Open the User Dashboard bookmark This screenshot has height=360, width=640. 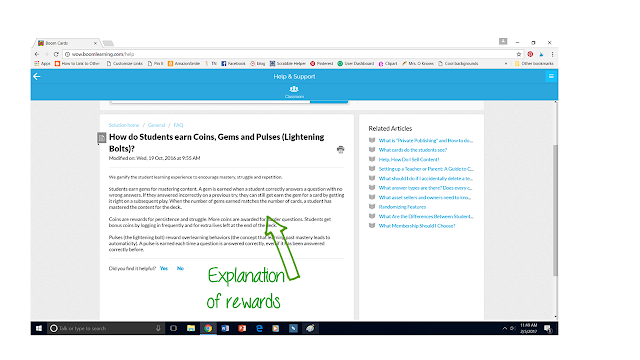pos(356,64)
